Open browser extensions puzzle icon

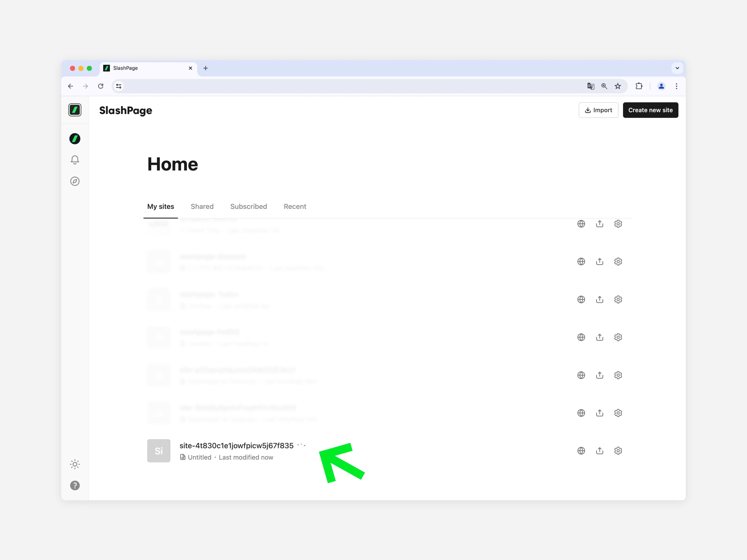pyautogui.click(x=639, y=86)
